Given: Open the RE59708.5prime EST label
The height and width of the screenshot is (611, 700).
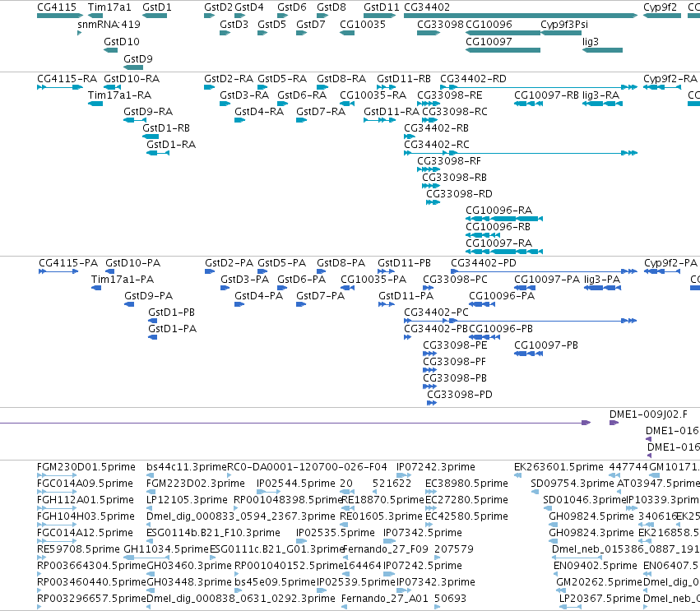Looking at the screenshot, I should point(78,549).
